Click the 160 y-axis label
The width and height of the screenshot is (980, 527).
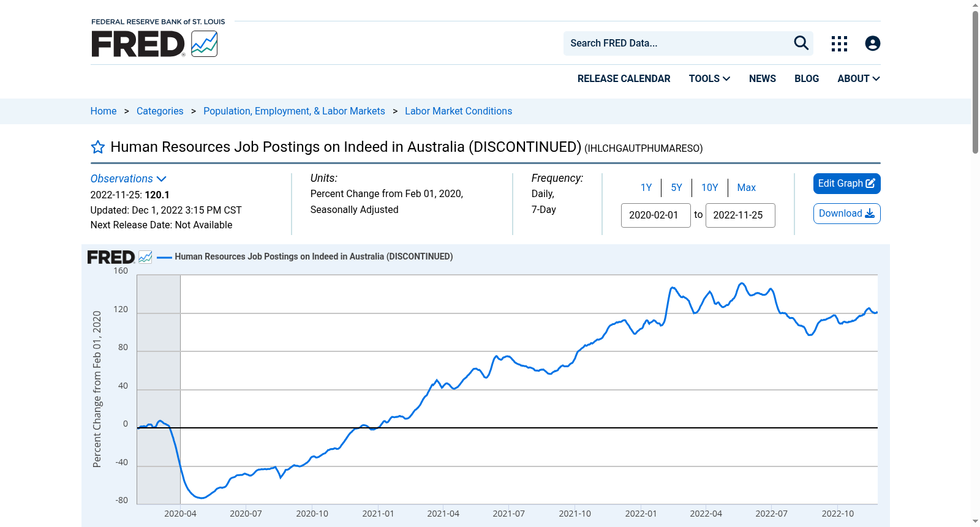pos(121,271)
